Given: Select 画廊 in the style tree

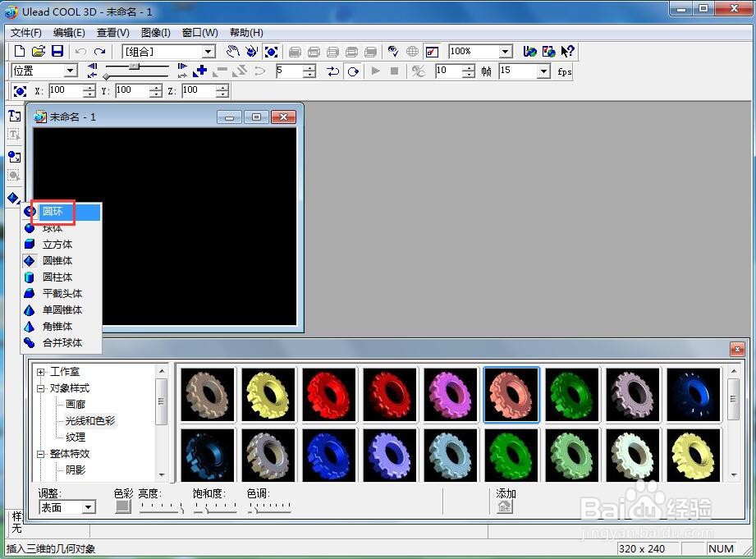Looking at the screenshot, I should tap(76, 404).
